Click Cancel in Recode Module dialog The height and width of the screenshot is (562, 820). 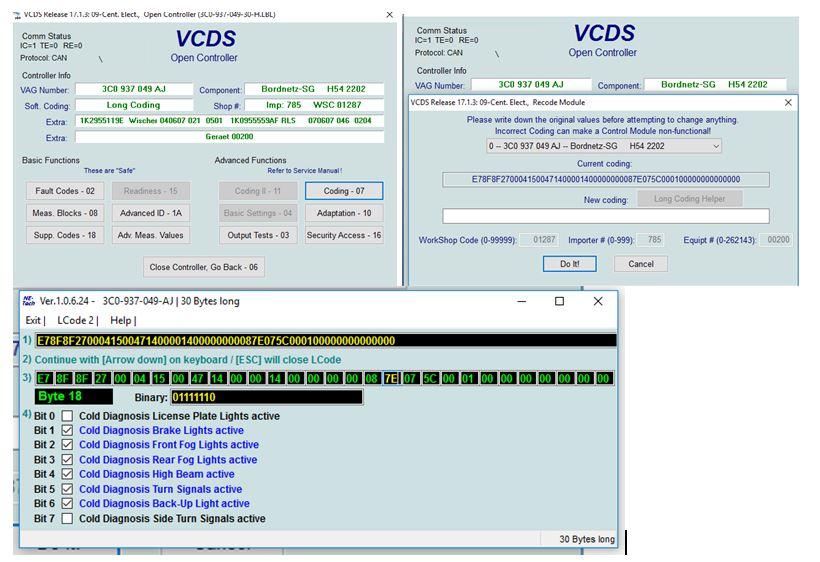point(641,264)
